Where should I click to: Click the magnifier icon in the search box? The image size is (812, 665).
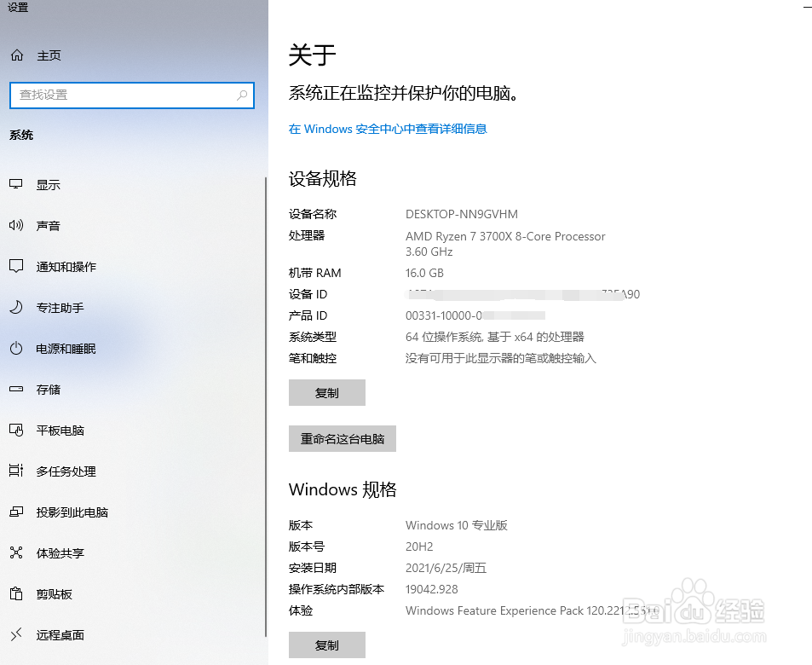(241, 95)
